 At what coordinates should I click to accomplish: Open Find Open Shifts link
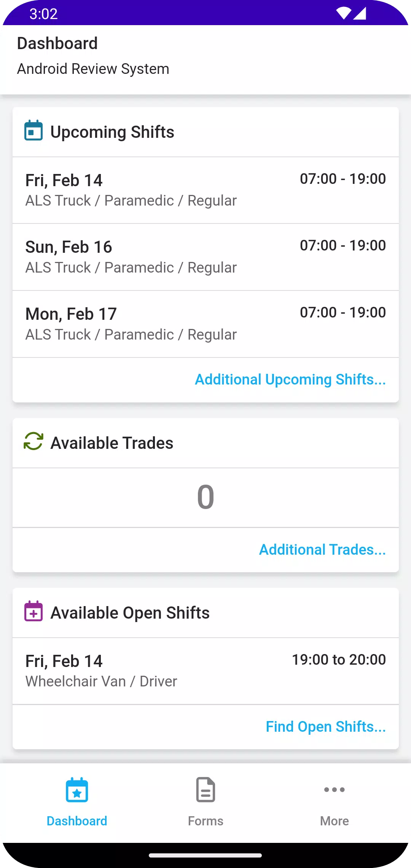coord(326,727)
